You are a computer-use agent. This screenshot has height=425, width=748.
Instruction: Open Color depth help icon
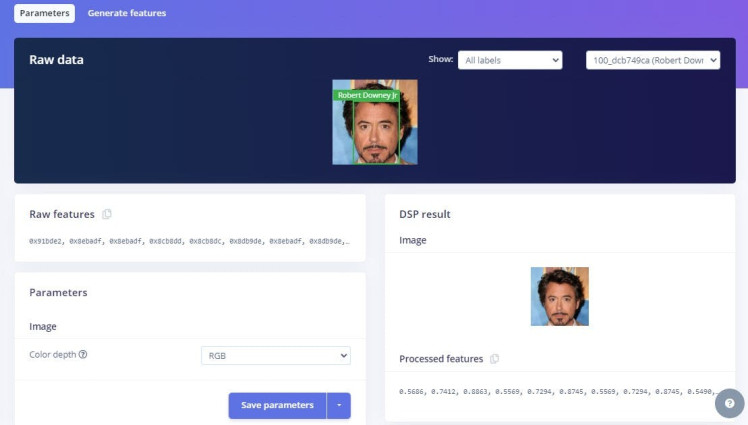(83, 354)
